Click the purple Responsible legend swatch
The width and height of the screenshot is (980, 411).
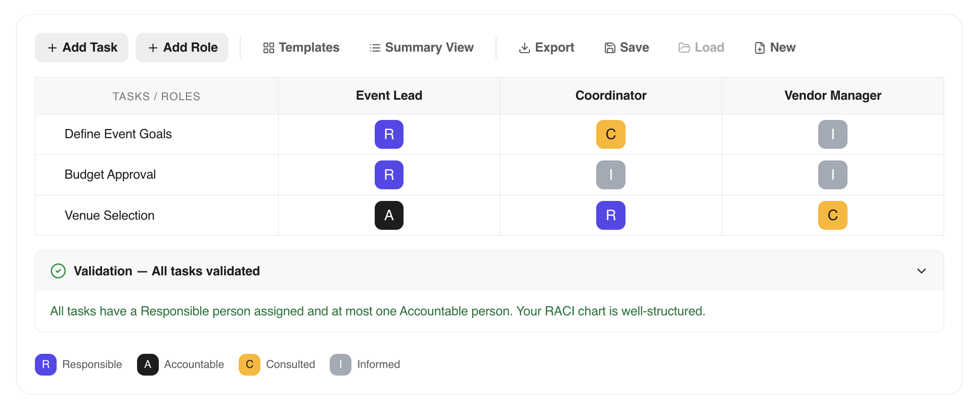click(46, 364)
